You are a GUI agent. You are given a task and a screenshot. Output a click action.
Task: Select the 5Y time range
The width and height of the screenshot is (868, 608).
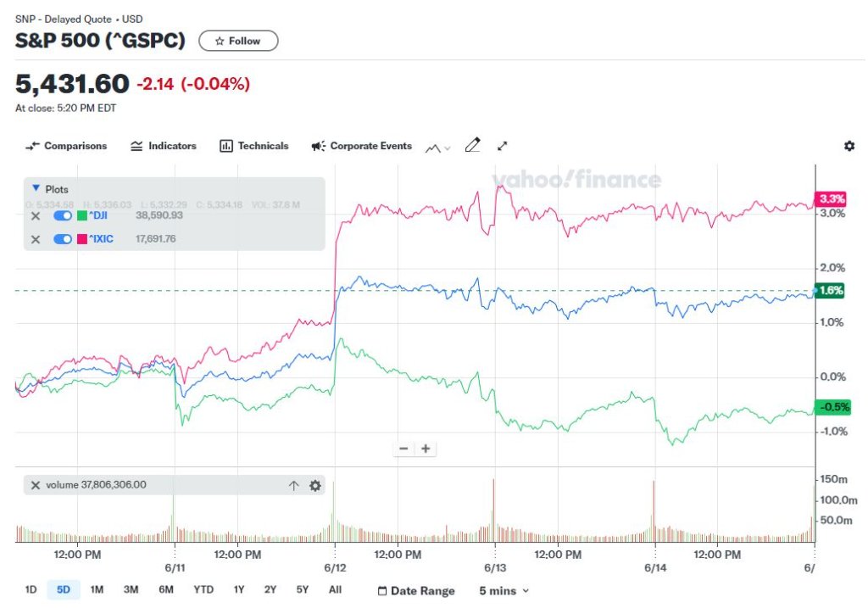(303, 589)
